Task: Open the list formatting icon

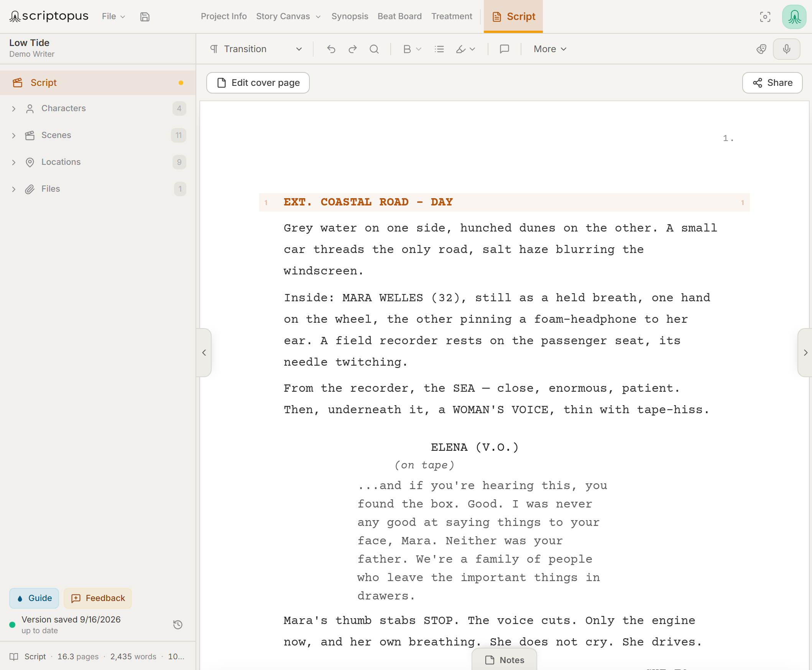Action: pyautogui.click(x=439, y=49)
